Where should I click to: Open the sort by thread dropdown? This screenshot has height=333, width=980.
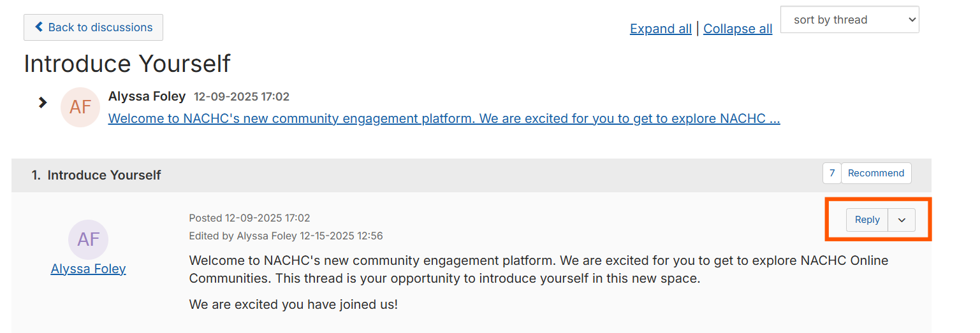[x=849, y=20]
